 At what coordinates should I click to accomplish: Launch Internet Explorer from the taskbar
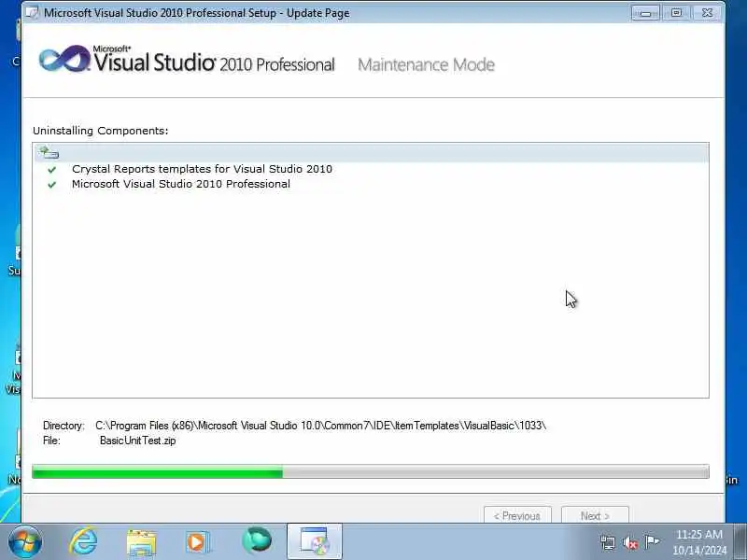tap(83, 542)
